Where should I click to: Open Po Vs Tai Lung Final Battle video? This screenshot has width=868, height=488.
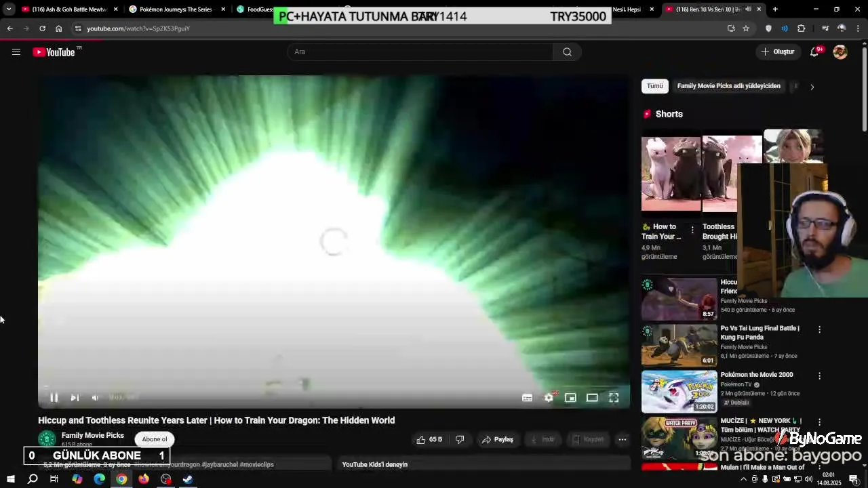(679, 345)
